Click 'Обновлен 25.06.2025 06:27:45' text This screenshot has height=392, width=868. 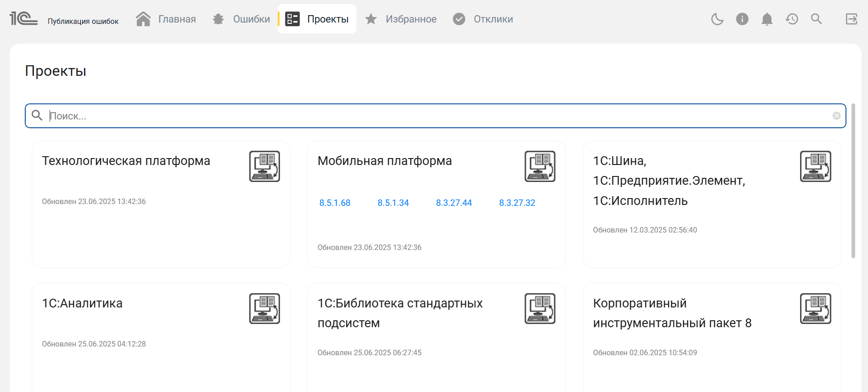370,352
